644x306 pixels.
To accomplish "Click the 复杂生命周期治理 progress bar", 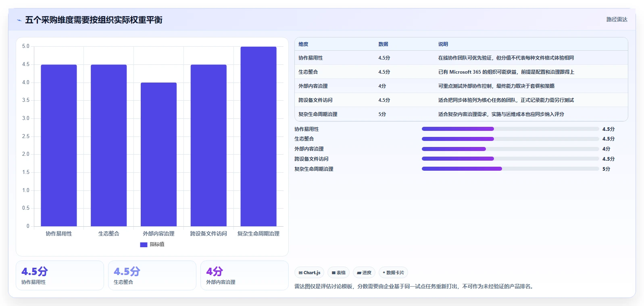I will (x=510, y=169).
